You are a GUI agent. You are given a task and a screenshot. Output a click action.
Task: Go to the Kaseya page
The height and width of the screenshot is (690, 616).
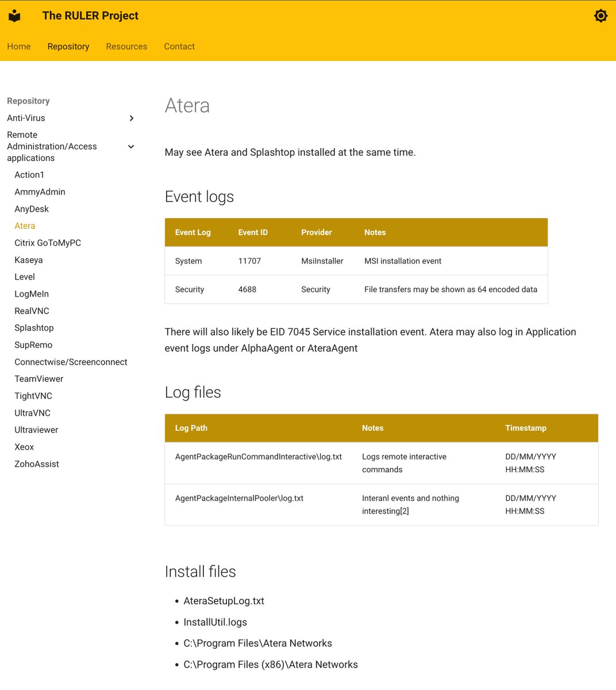pos(29,260)
